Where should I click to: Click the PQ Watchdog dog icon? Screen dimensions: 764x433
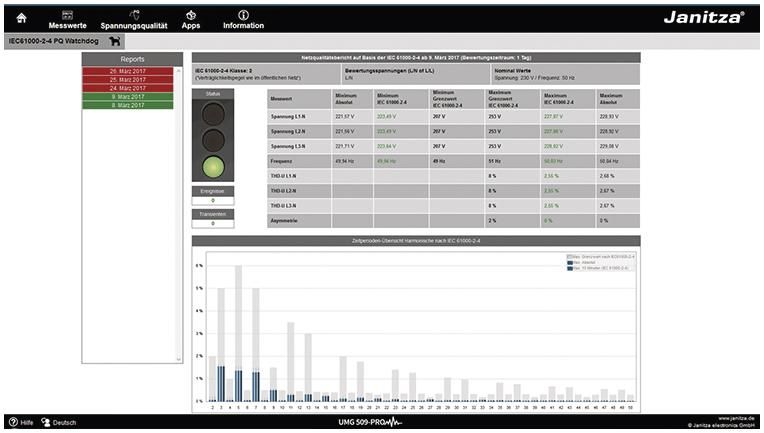pos(115,41)
